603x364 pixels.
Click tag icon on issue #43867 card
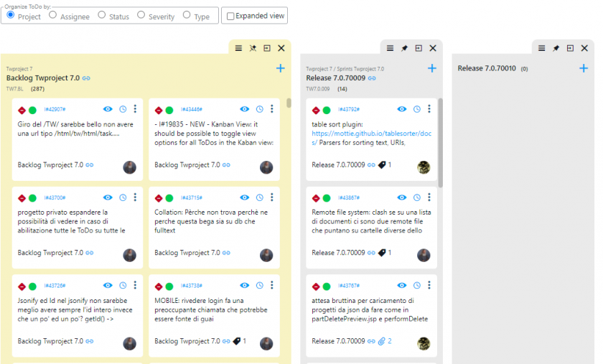point(382,253)
